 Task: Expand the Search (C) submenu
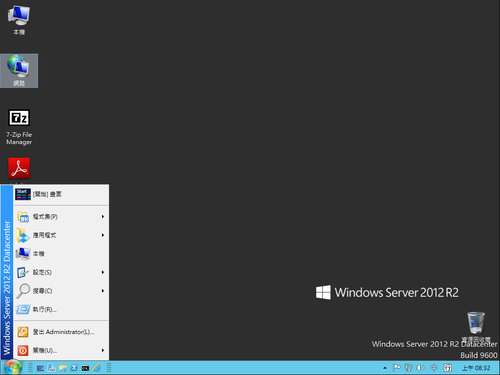click(x=61, y=291)
